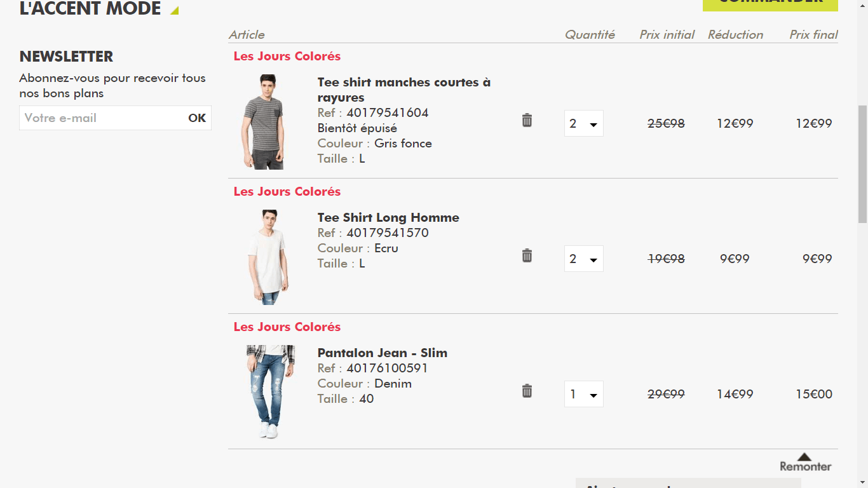Screen dimensions: 868x488
Task: Delete the striped tee shirt from cart
Action: (x=527, y=120)
